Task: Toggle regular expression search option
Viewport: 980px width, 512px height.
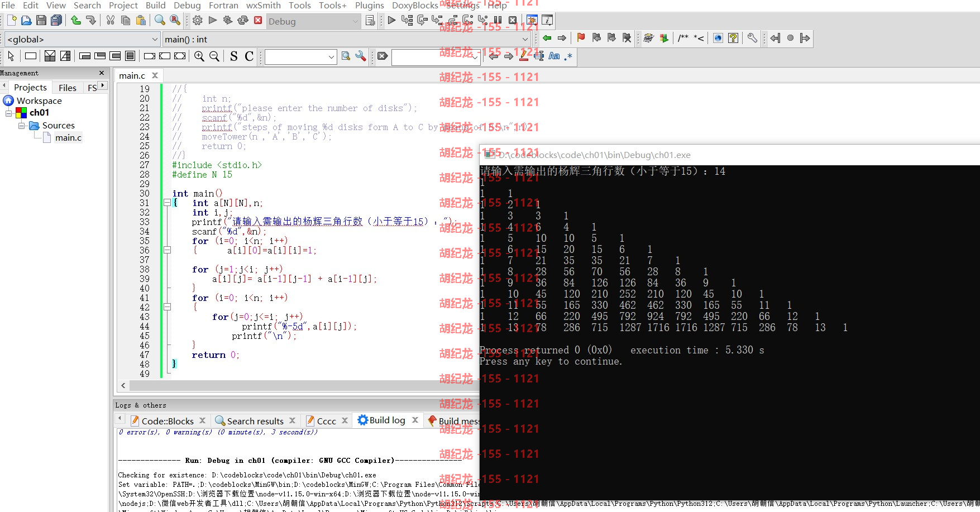Action: [x=568, y=56]
